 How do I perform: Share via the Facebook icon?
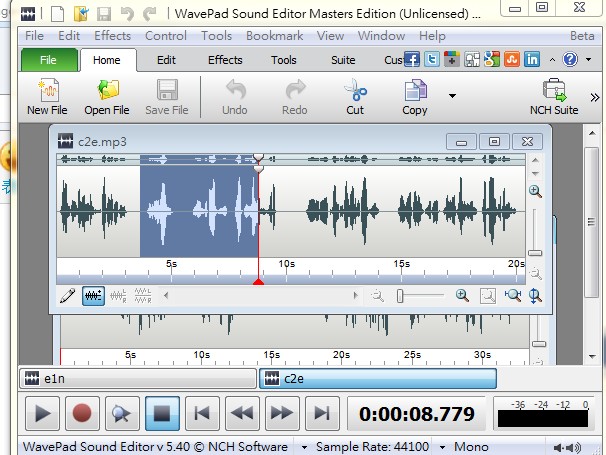point(412,60)
